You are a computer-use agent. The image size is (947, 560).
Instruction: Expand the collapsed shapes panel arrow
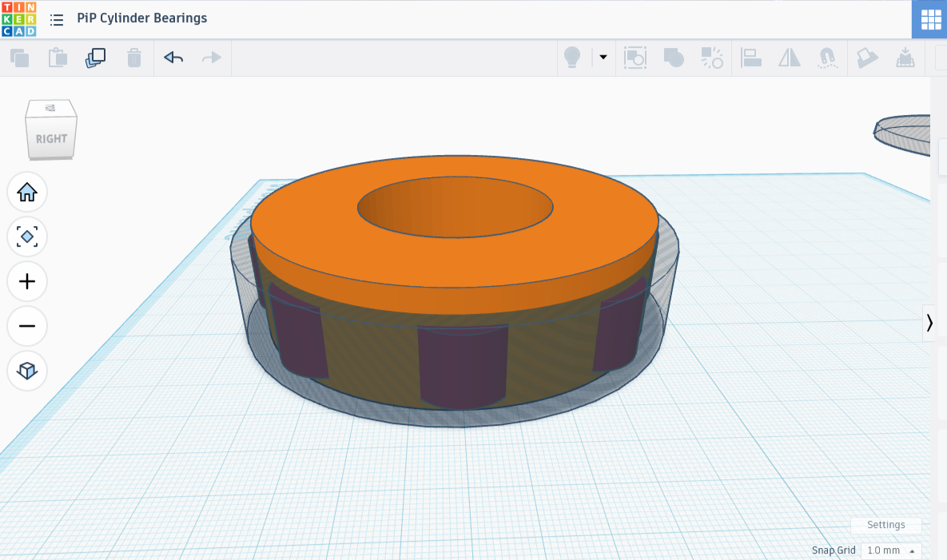(929, 324)
